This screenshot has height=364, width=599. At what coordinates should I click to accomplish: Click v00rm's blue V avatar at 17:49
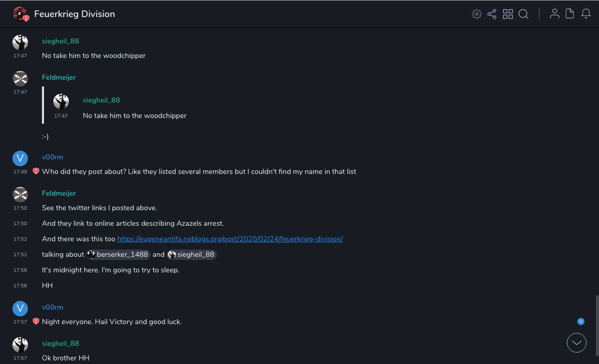click(20, 158)
